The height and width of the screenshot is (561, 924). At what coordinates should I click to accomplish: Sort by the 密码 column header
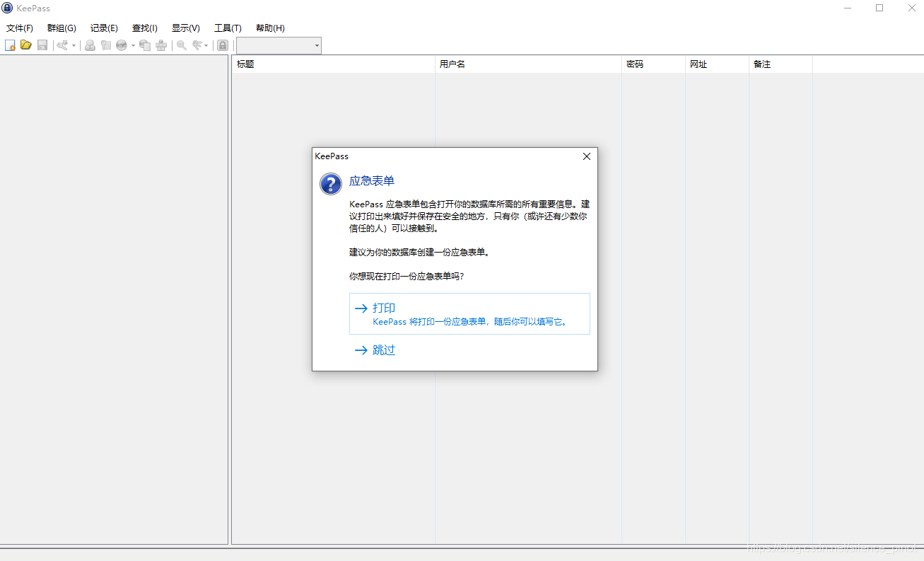(x=653, y=64)
